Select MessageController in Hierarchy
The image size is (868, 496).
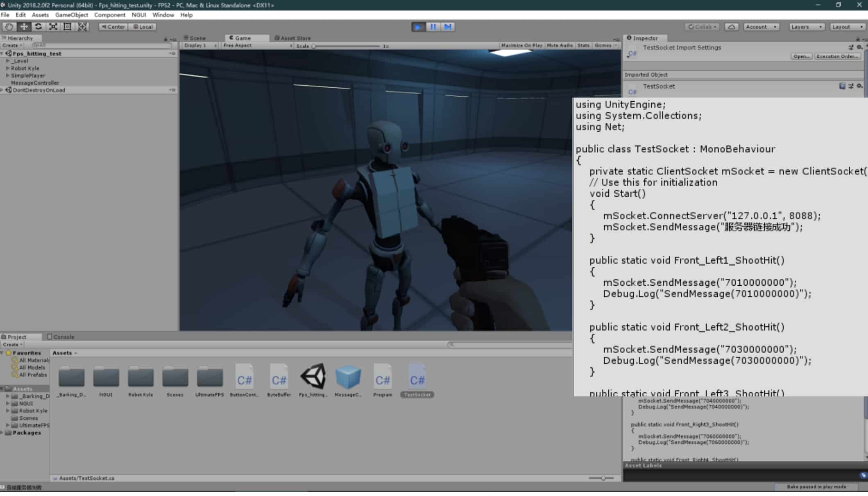tap(35, 83)
